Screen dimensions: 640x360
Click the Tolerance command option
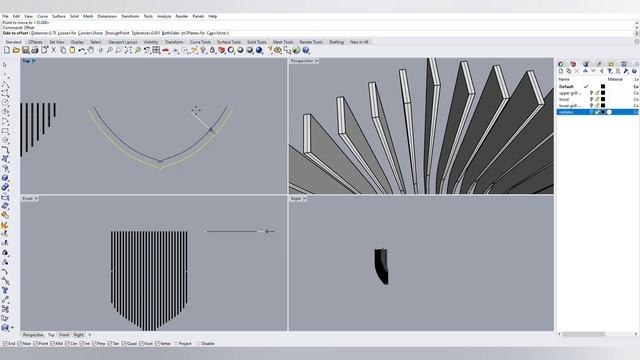(145, 33)
